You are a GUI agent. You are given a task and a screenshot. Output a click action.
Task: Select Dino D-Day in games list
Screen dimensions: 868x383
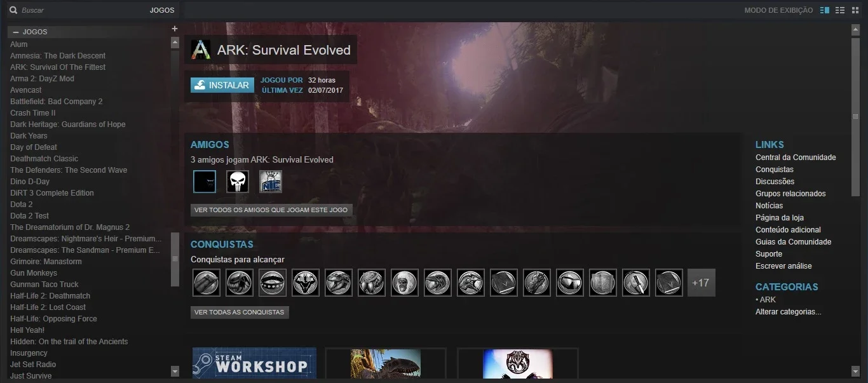click(30, 182)
